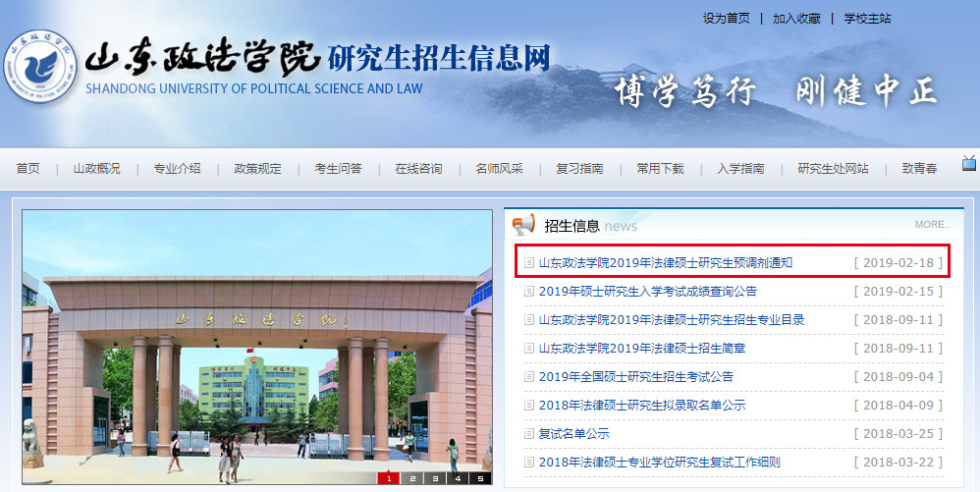Open 2019年全国硕士研究生招生考试公告

pyautogui.click(x=636, y=377)
